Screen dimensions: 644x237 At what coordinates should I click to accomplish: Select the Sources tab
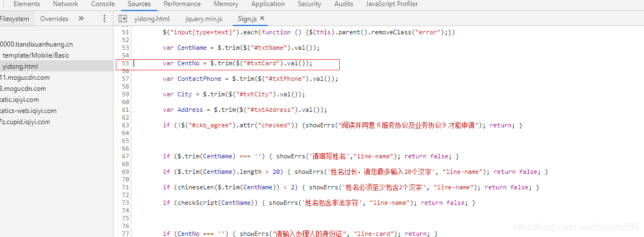tap(139, 4)
